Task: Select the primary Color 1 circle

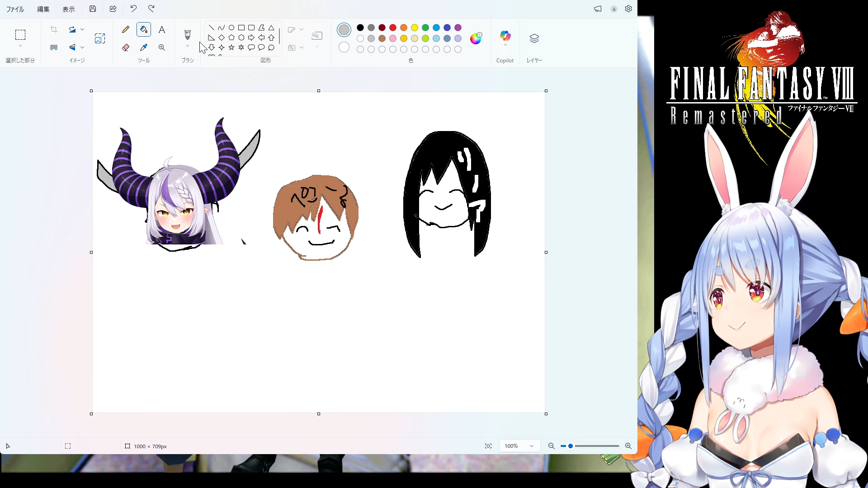Action: (x=344, y=30)
